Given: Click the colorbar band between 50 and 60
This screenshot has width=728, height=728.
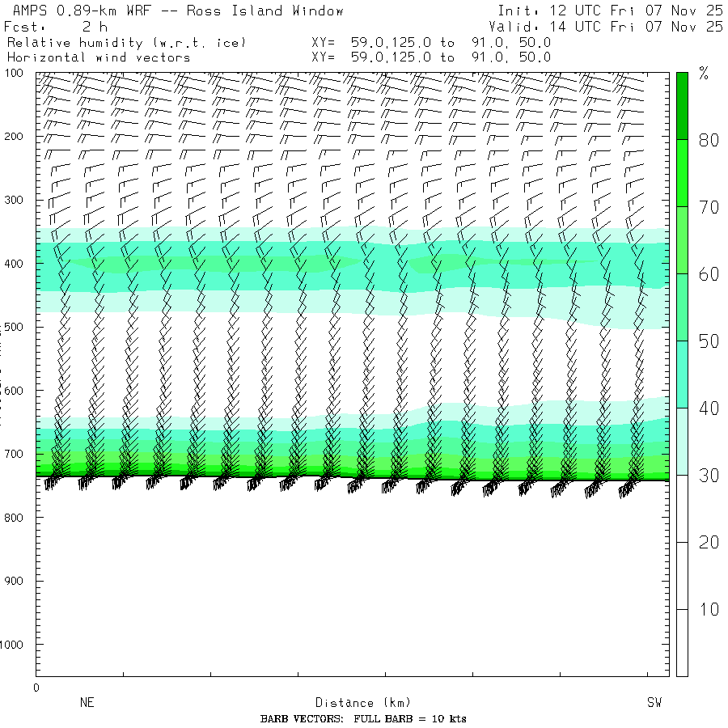Looking at the screenshot, I should tap(682, 307).
